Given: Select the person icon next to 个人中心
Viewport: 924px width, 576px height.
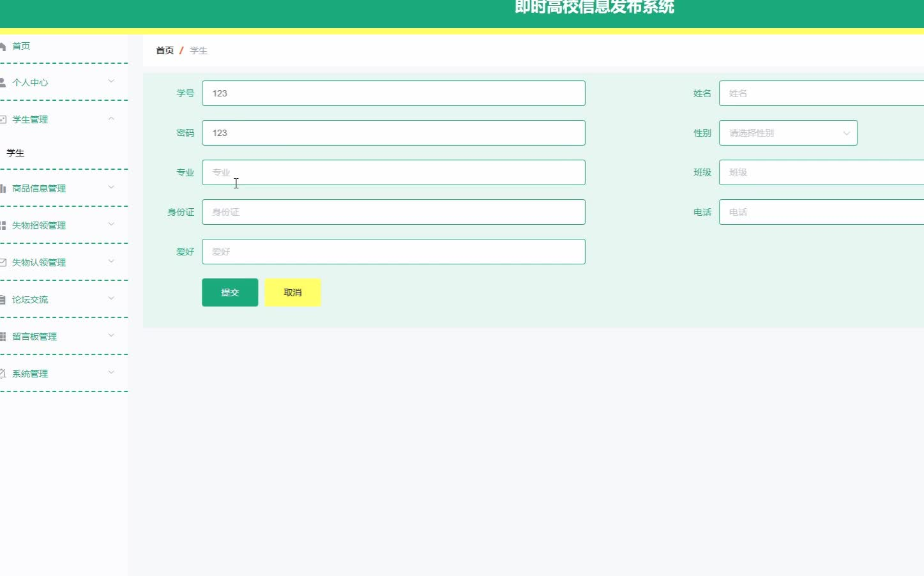Looking at the screenshot, I should point(4,82).
